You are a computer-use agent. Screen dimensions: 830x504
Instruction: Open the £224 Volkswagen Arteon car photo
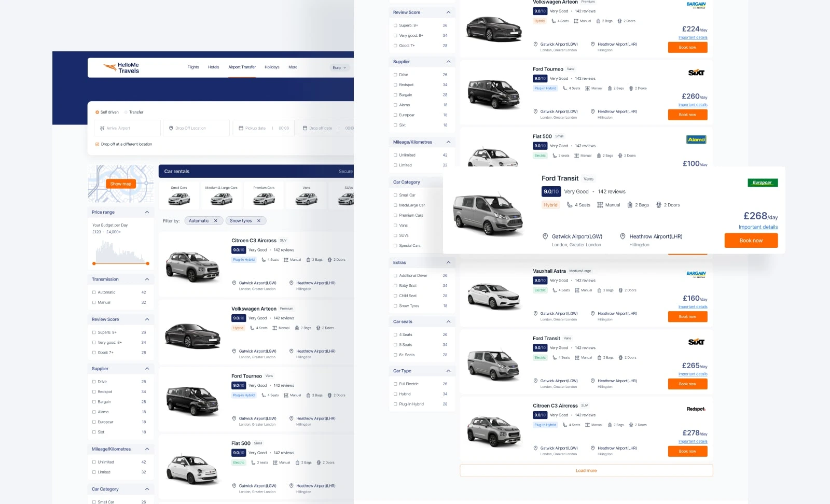click(493, 29)
